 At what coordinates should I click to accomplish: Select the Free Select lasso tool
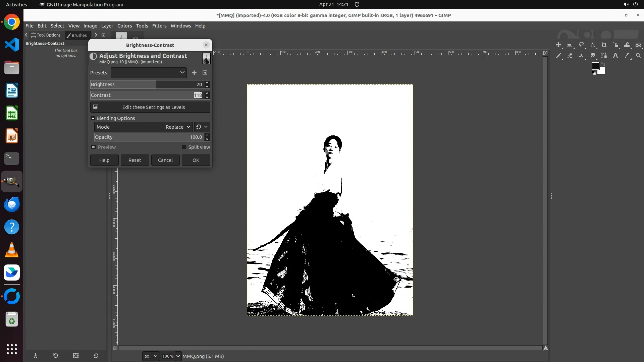point(581,45)
